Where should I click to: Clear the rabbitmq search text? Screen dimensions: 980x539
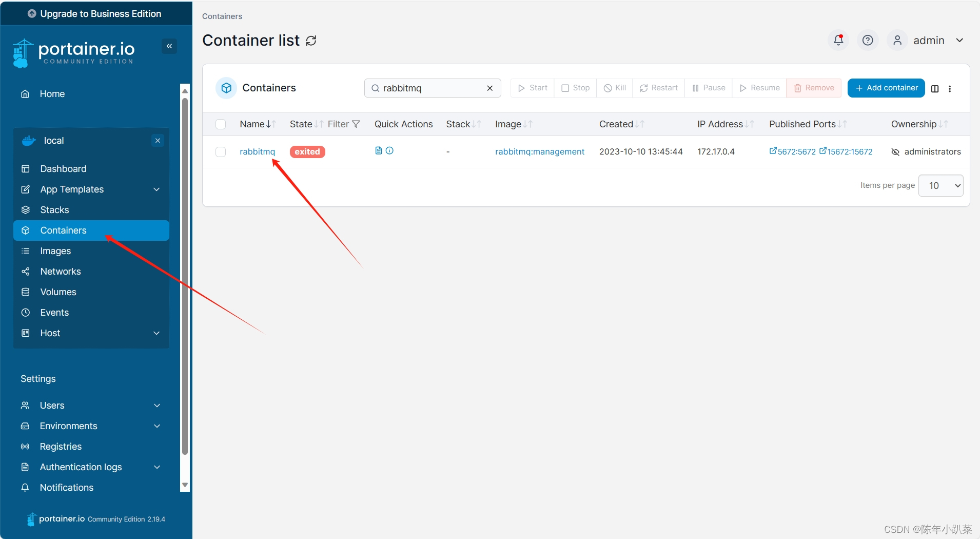[490, 88]
